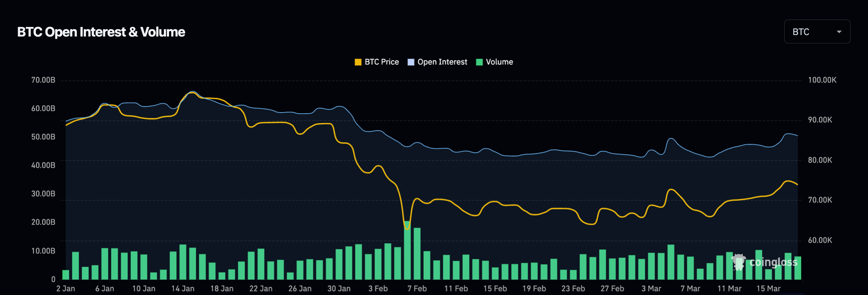Hide the BTC Price series via legend label

[382, 62]
